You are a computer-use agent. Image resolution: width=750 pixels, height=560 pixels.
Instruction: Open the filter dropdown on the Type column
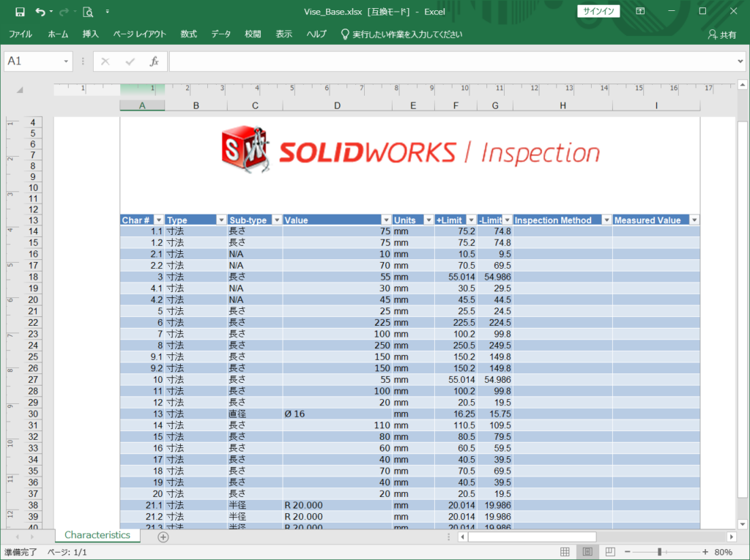pos(222,220)
